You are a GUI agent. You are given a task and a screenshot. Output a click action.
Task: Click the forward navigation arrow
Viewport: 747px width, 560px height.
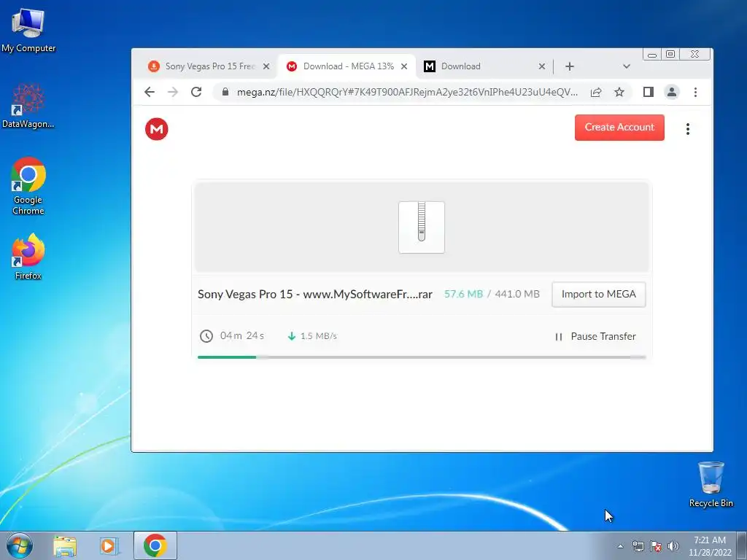click(x=173, y=92)
